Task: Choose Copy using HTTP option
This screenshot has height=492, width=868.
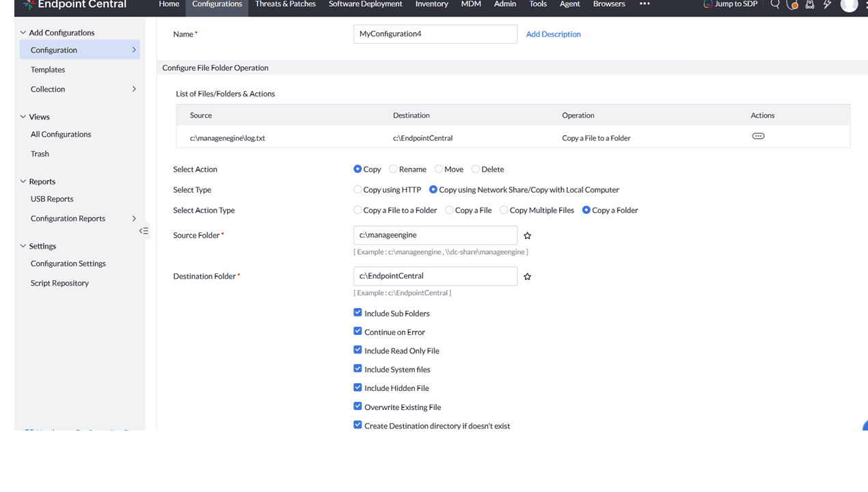Action: [x=357, y=189]
